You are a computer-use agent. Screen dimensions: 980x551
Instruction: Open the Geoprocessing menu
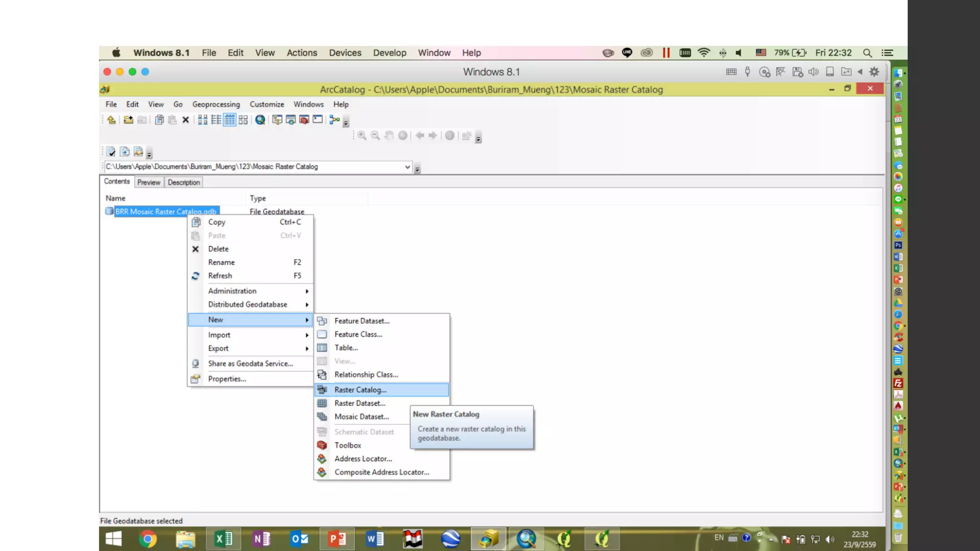[x=216, y=104]
